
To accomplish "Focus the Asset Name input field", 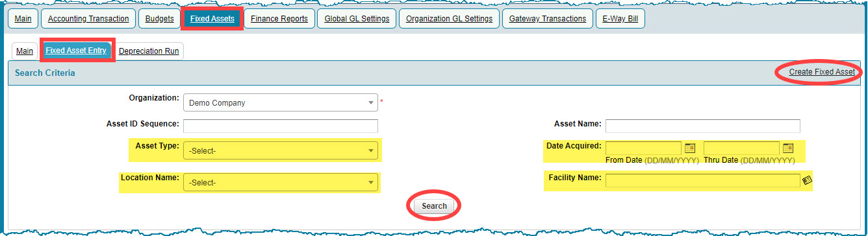I will 703,126.
